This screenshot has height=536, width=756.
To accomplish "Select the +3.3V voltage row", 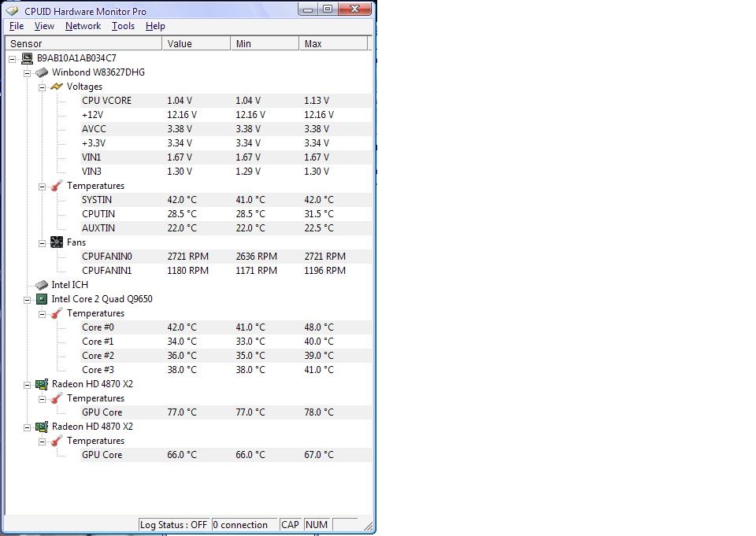I will coord(226,143).
